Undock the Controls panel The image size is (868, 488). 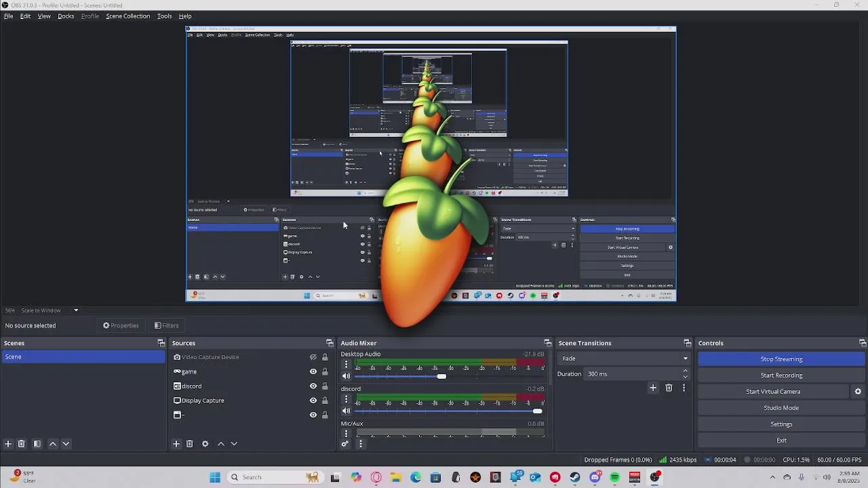click(x=863, y=343)
